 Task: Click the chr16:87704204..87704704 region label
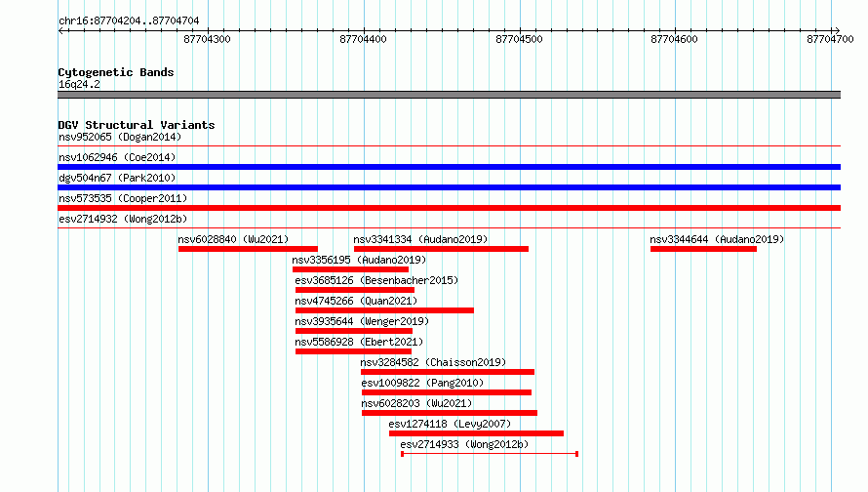129,20
